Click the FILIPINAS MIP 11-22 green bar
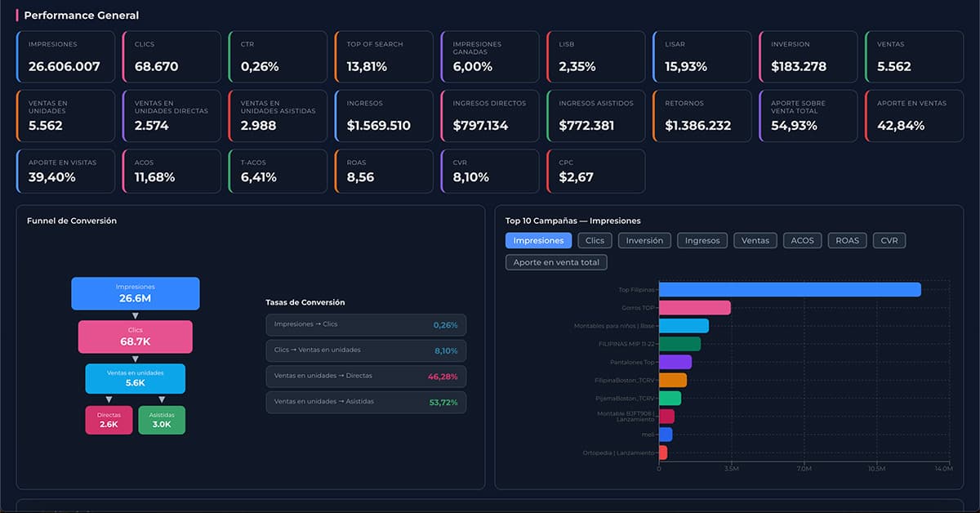980x513 pixels. tap(679, 344)
